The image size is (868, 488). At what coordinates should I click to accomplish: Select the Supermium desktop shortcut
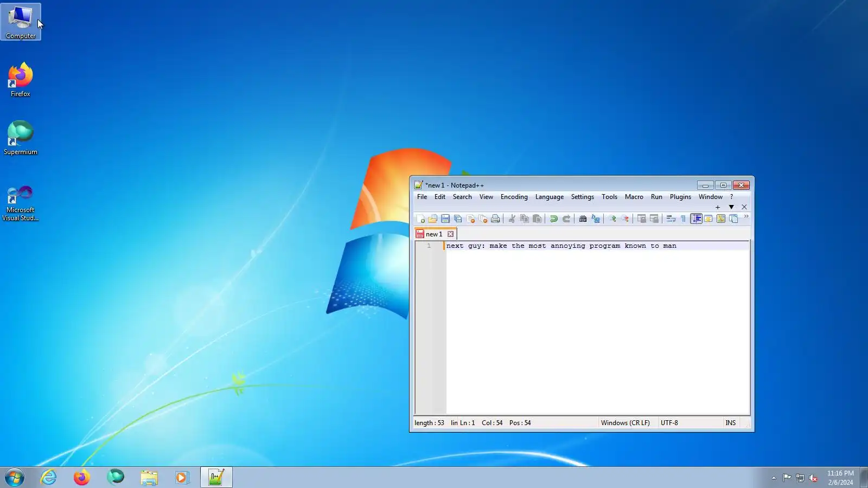point(21,138)
